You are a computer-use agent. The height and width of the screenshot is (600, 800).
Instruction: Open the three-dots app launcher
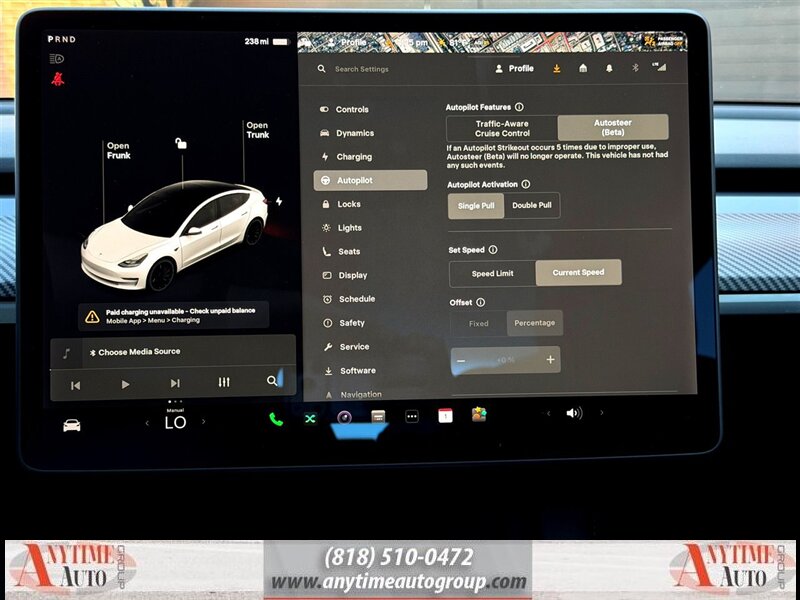411,416
